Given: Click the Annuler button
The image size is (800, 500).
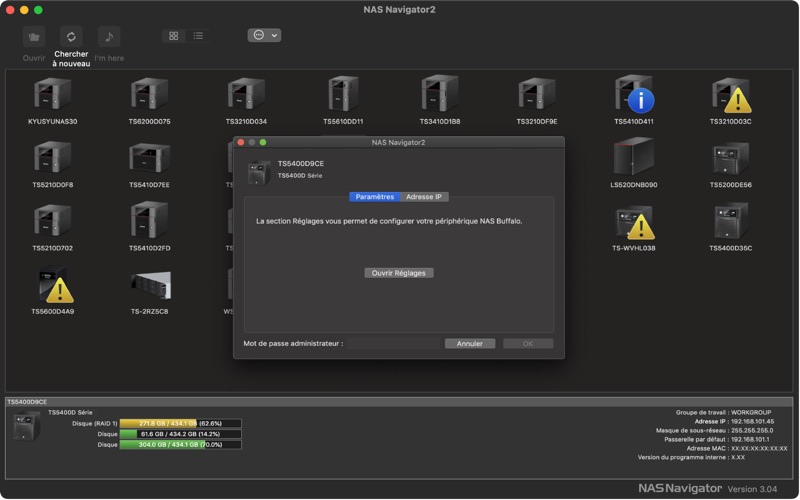Looking at the screenshot, I should click(x=470, y=344).
